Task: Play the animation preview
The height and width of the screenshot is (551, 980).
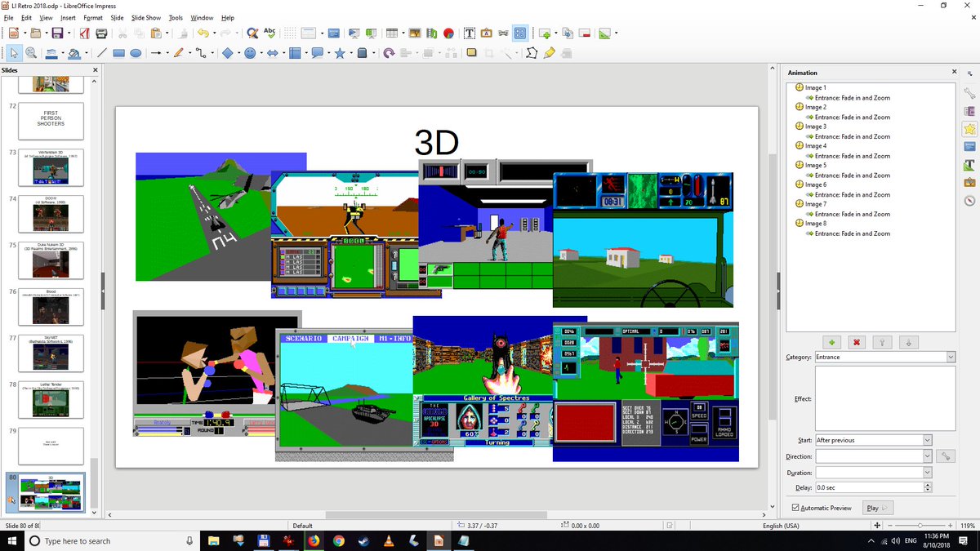Action: click(x=877, y=508)
